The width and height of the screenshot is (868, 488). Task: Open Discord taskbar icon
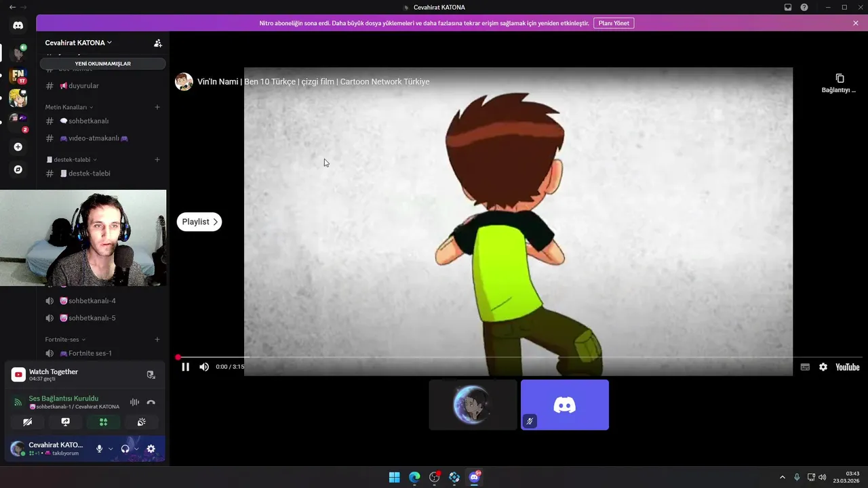click(474, 477)
